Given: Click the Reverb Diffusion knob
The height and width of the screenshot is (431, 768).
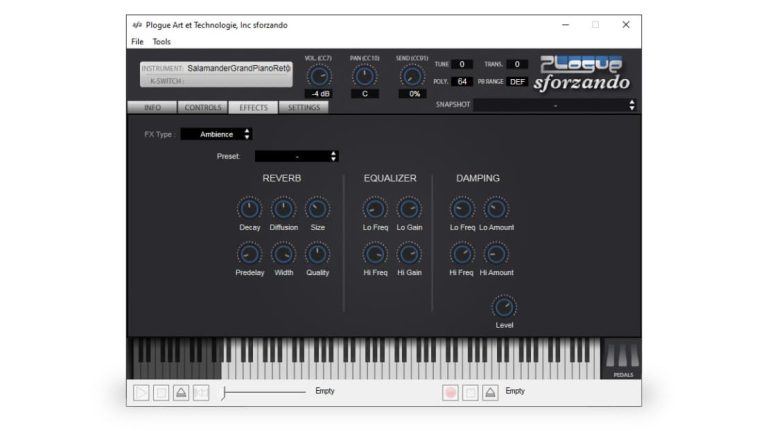Looking at the screenshot, I should (283, 209).
